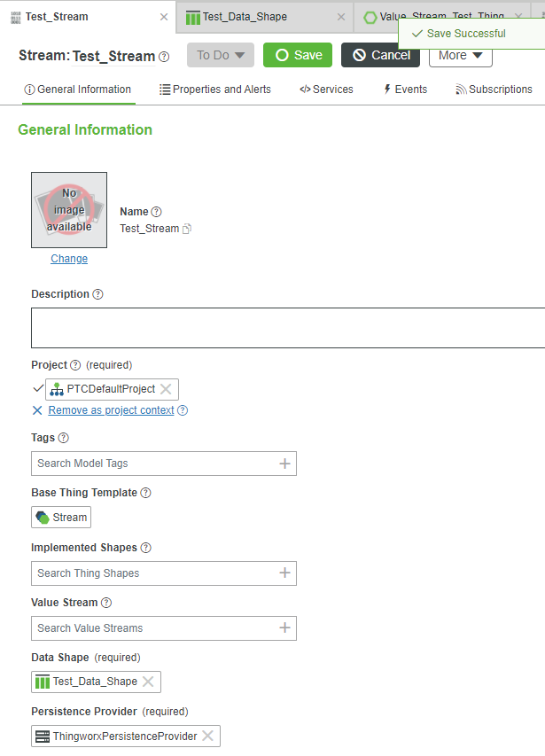
Task: Click the help icon next to Stream name
Action: 164,57
